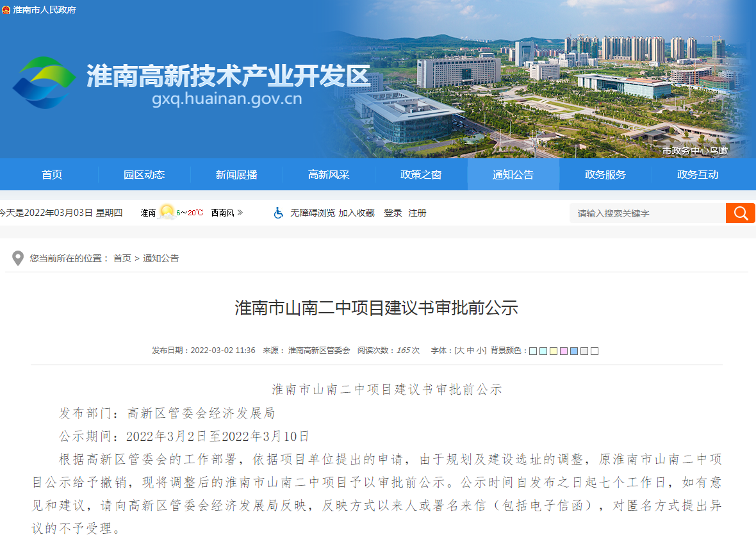756x544 pixels.
Task: Select the pink background color swatch
Action: 563,351
